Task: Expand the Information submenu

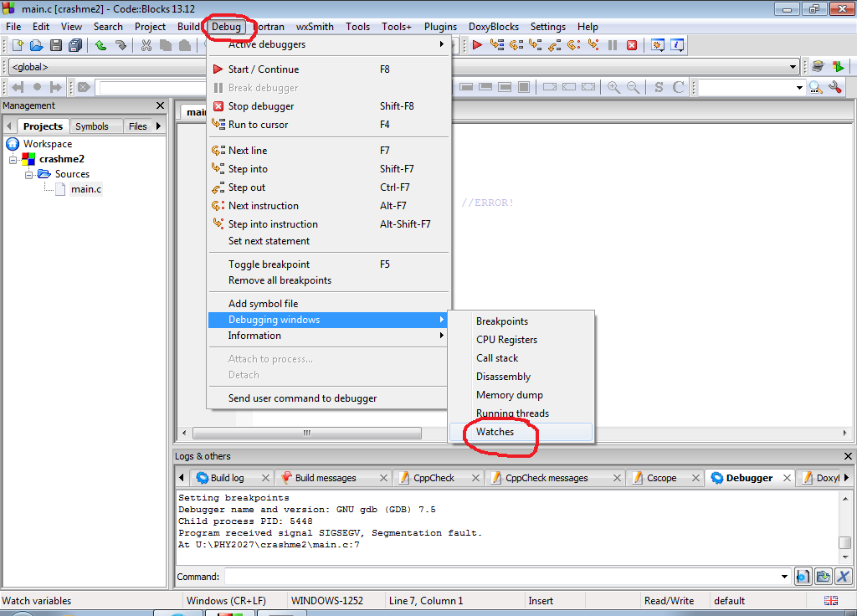Action: tap(328, 336)
